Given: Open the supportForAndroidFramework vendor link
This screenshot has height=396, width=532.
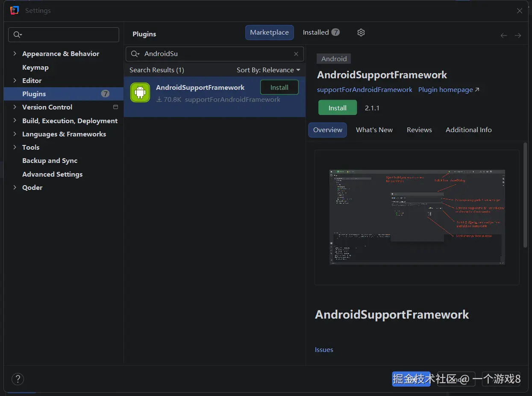Looking at the screenshot, I should (x=364, y=90).
